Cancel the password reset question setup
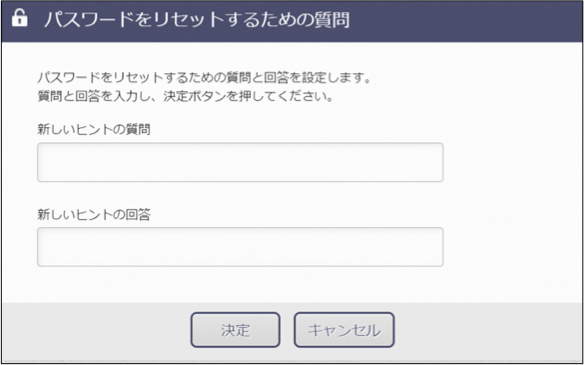The height and width of the screenshot is (365, 584). click(344, 330)
